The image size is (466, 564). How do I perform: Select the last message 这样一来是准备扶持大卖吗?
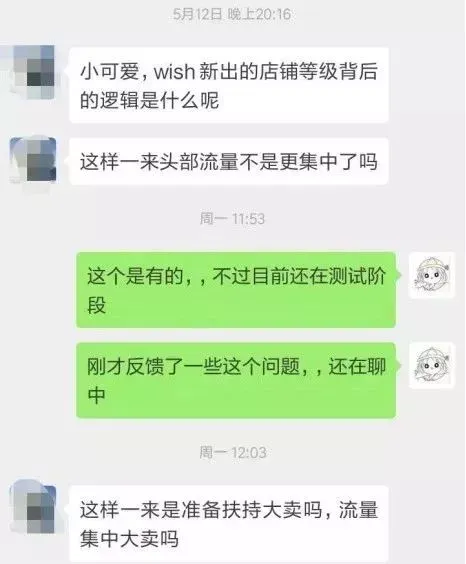[x=229, y=523]
